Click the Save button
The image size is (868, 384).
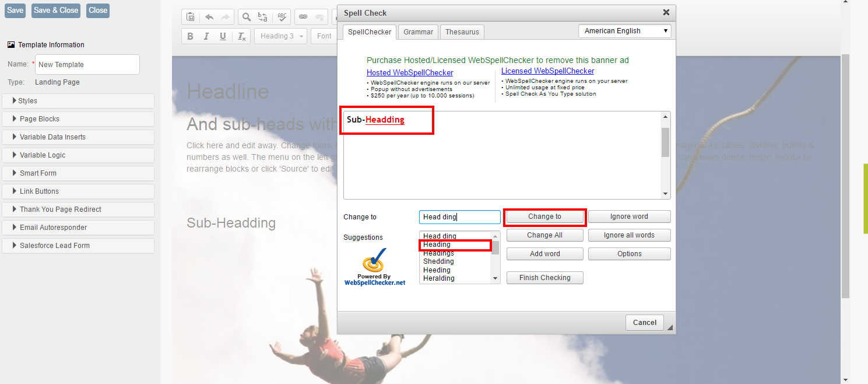point(15,11)
